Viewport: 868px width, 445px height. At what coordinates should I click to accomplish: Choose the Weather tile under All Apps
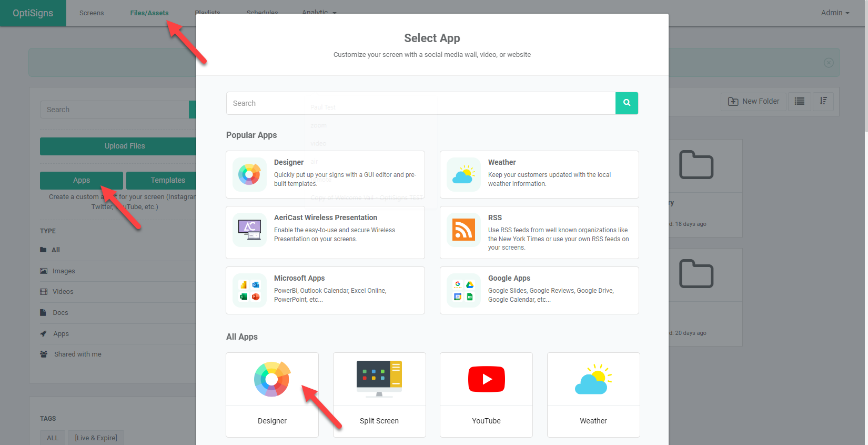pyautogui.click(x=593, y=394)
